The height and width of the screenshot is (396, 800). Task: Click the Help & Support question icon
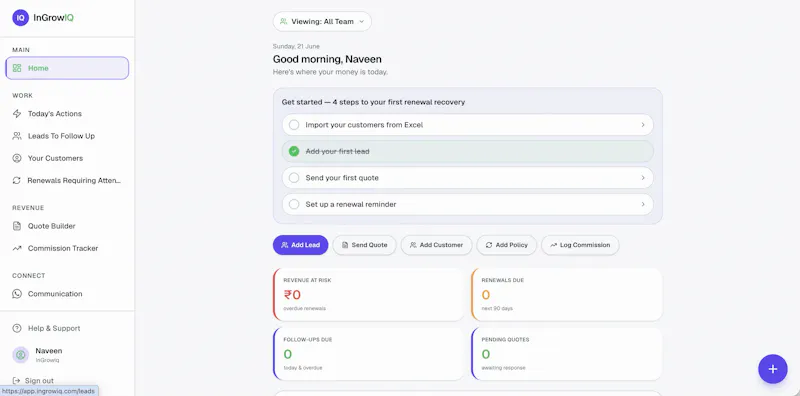coord(17,328)
